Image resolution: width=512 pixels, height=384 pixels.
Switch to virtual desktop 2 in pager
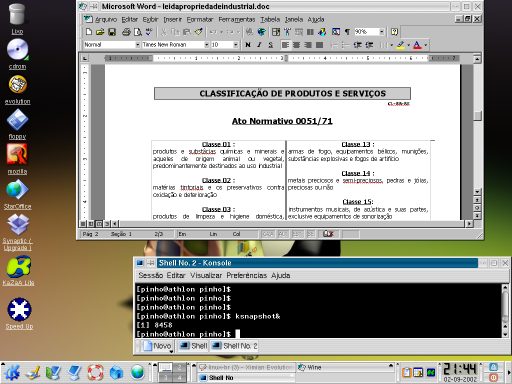(x=179, y=368)
